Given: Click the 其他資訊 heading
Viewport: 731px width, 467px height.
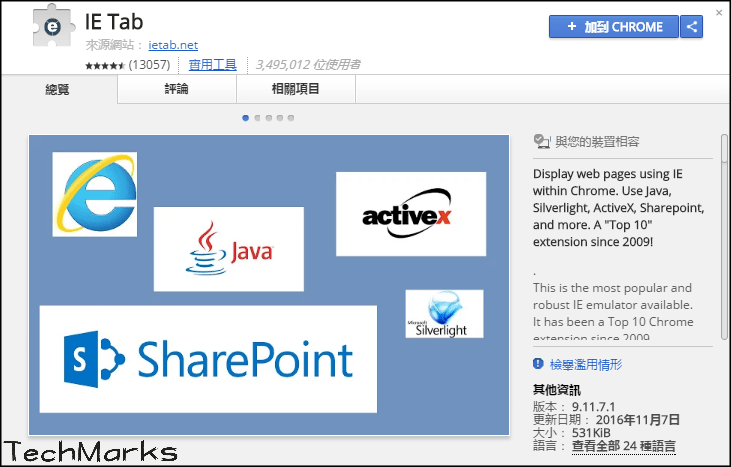Looking at the screenshot, I should click(557, 390).
